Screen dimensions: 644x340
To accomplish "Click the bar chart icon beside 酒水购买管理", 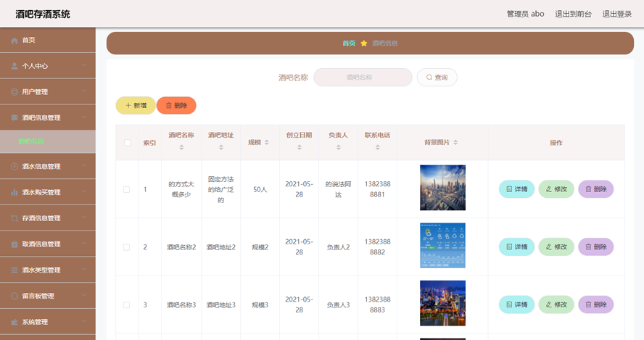I will (x=15, y=193).
